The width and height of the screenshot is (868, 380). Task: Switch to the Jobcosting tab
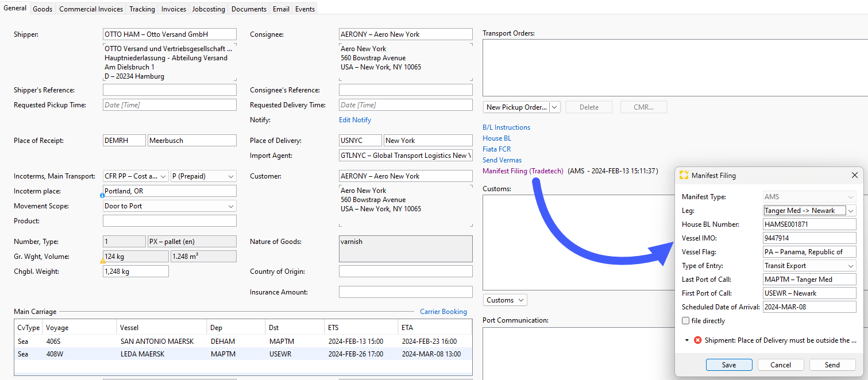pos(209,9)
